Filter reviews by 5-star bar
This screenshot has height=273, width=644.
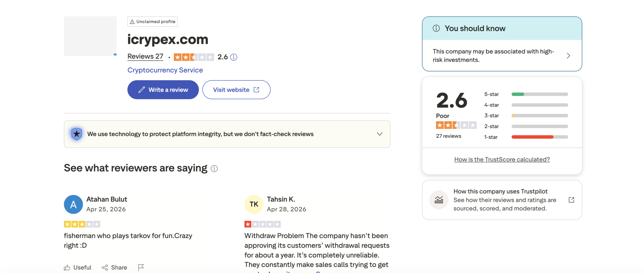(540, 94)
